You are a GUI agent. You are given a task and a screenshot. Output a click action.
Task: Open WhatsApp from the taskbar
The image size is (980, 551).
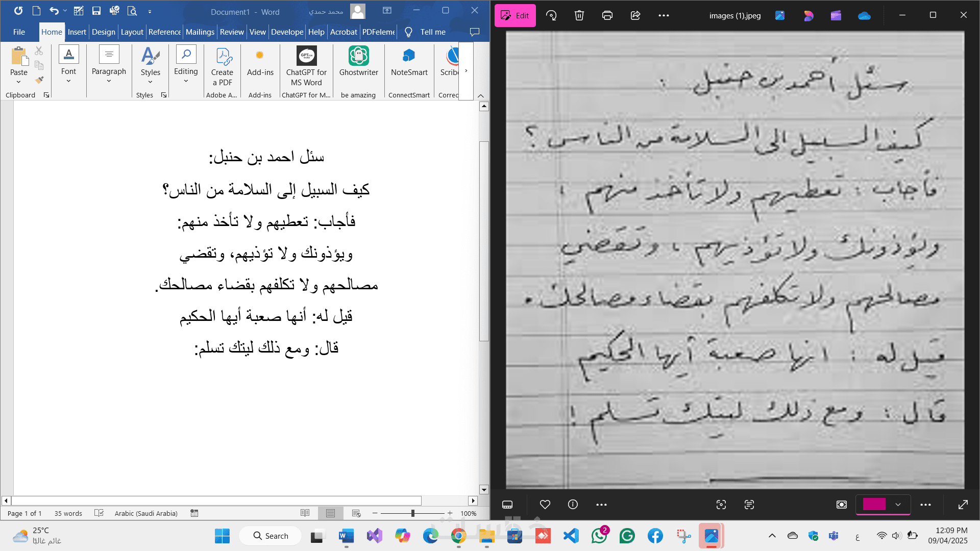click(x=599, y=536)
